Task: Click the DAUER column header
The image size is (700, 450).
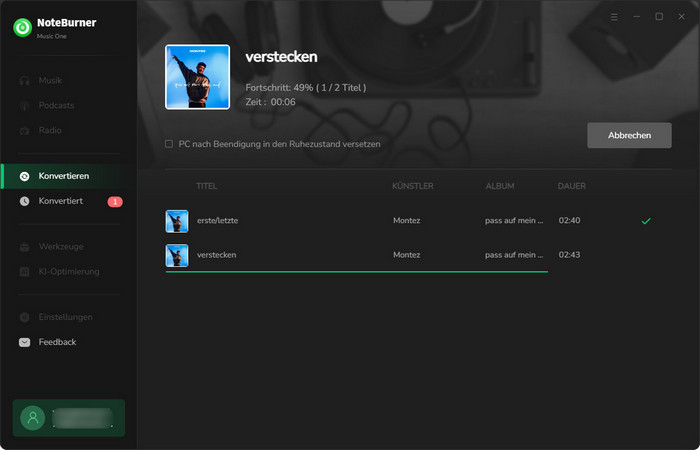Action: [x=571, y=186]
